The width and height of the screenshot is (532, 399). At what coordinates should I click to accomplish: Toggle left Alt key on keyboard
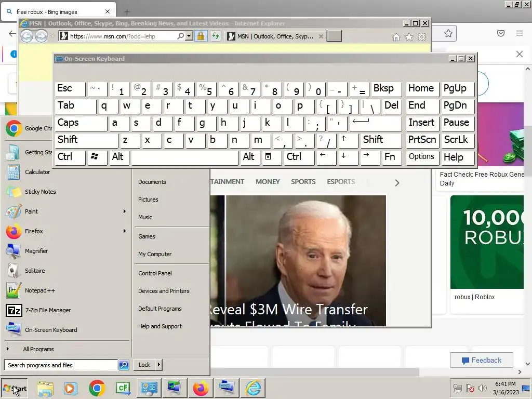coord(118,157)
